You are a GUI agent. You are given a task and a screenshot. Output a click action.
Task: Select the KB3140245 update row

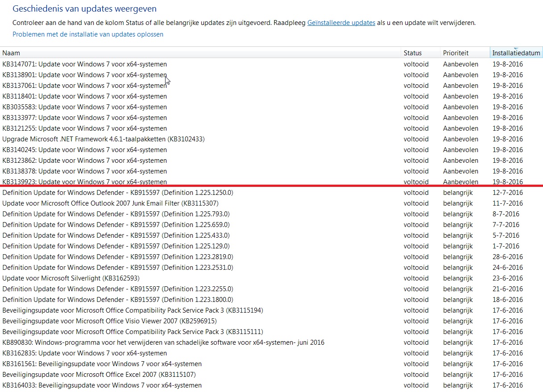click(271, 150)
